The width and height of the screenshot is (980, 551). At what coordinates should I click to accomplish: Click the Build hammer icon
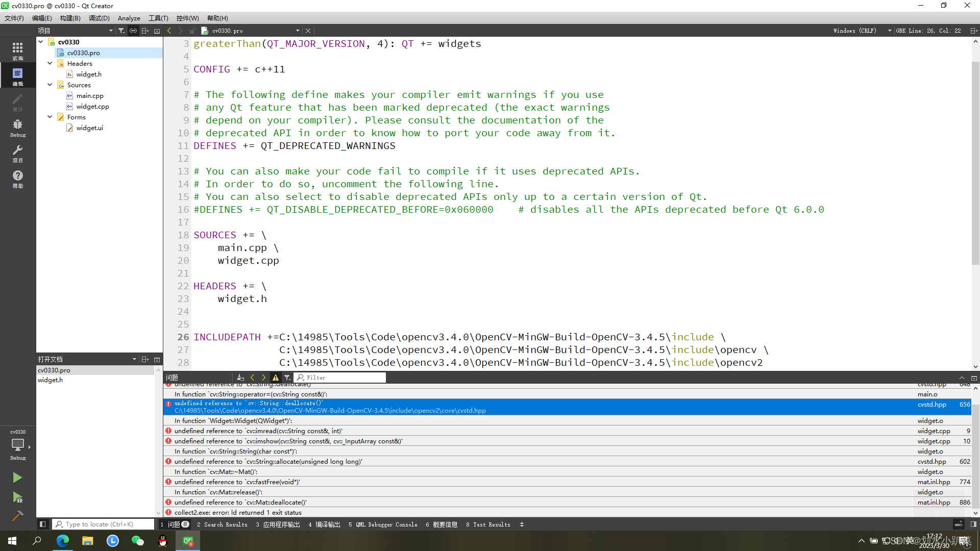(x=17, y=516)
